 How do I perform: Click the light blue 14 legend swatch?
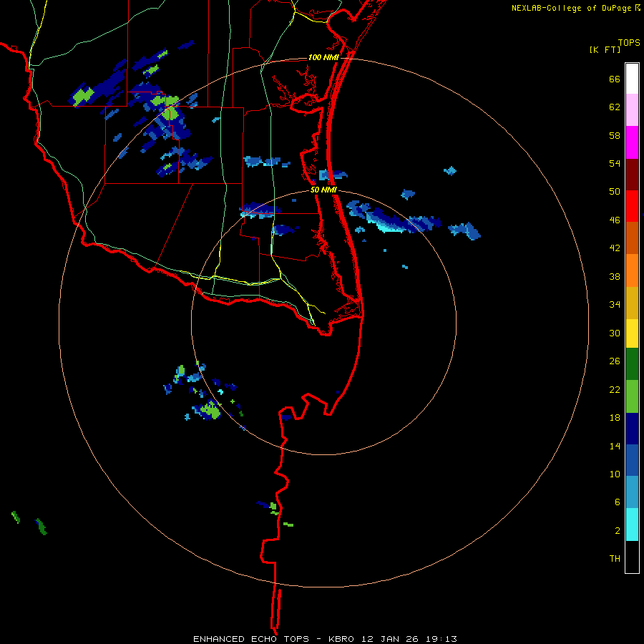(x=632, y=492)
